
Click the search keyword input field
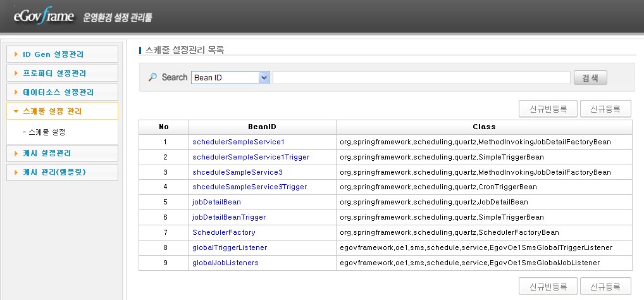pyautogui.click(x=421, y=77)
